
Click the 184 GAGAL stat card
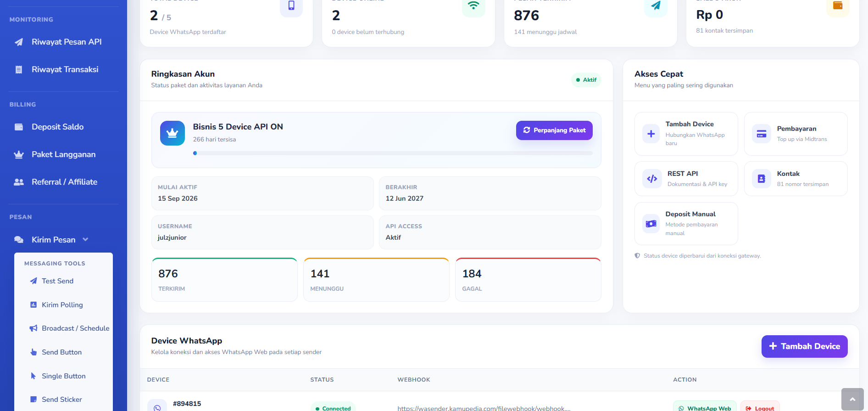(528, 280)
